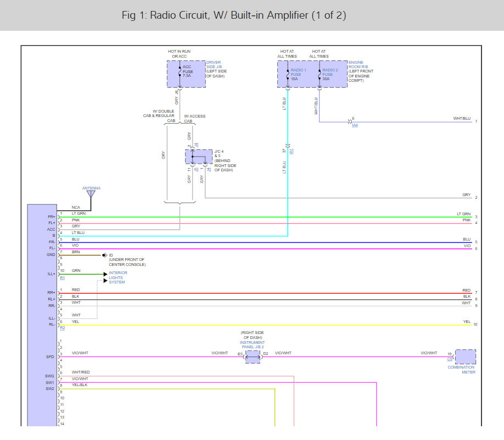Click the ID ground point symbol
Screen dimensions: 504x440
tap(104, 255)
